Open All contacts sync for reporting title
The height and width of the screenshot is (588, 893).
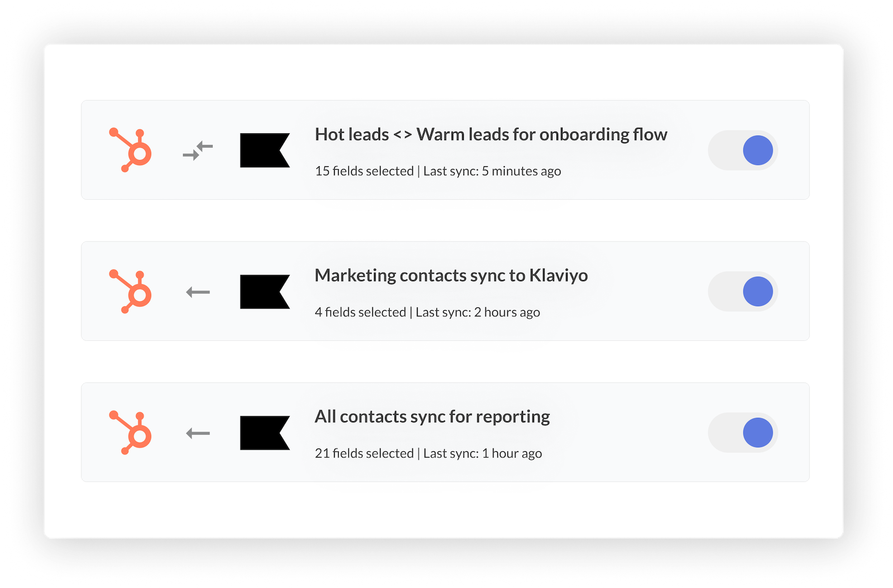[432, 417]
